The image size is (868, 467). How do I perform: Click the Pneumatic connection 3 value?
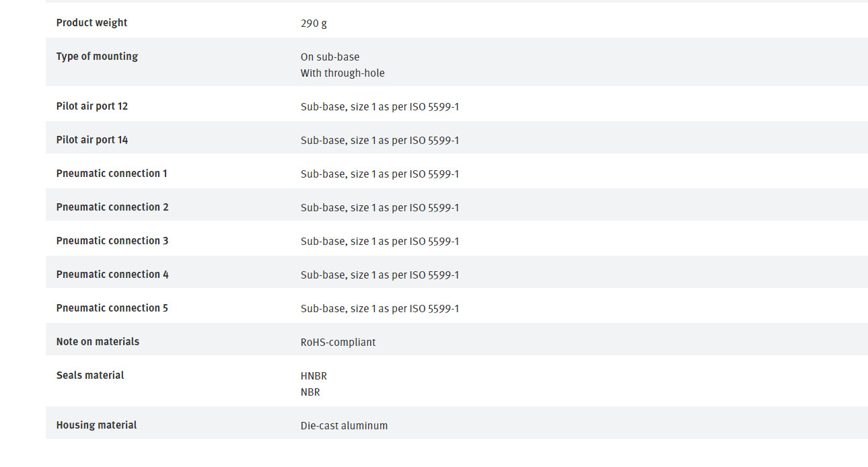click(x=379, y=242)
